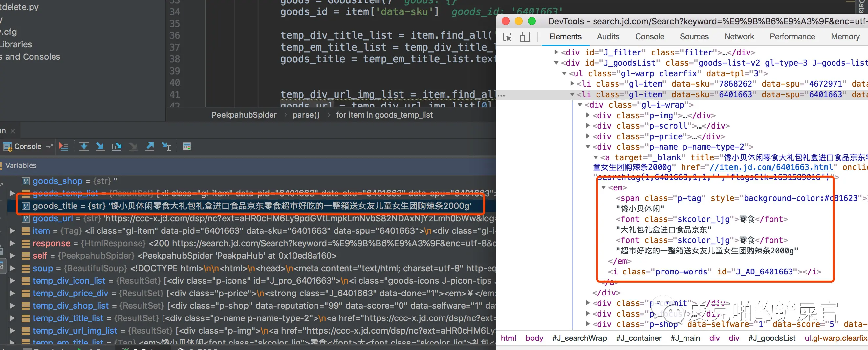Click the parse() breadcrumb
Viewport: 868px width, 350px height.
pos(306,115)
